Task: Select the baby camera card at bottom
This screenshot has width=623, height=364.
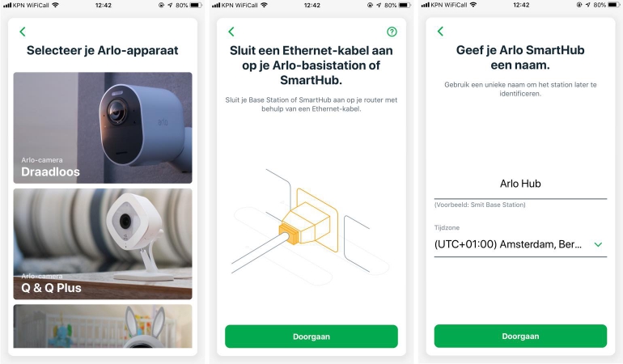Action: tap(103, 326)
